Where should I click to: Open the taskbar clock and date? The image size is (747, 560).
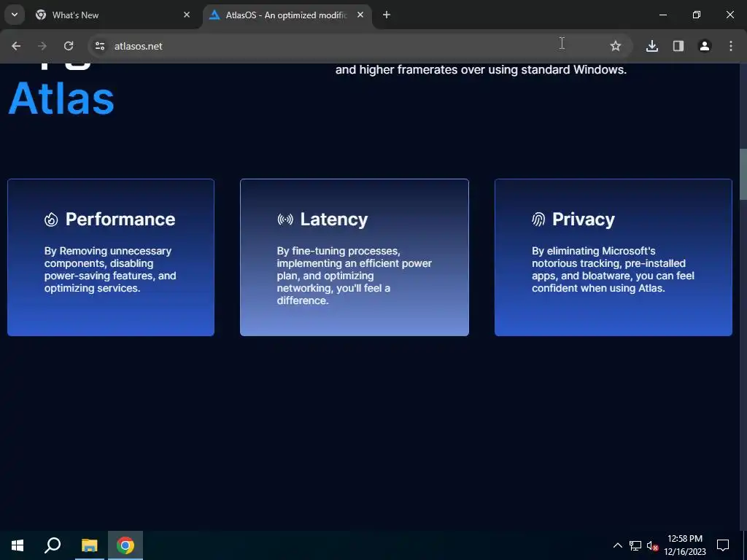(684, 545)
